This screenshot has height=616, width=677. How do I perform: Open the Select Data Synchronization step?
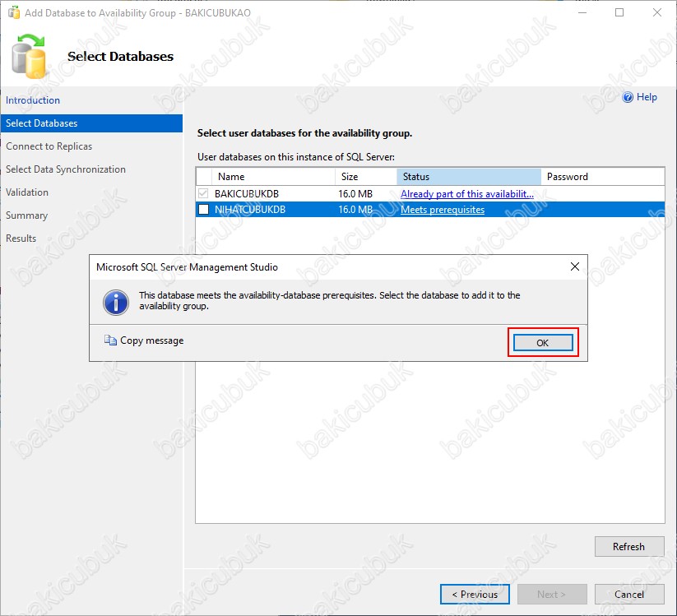66,169
